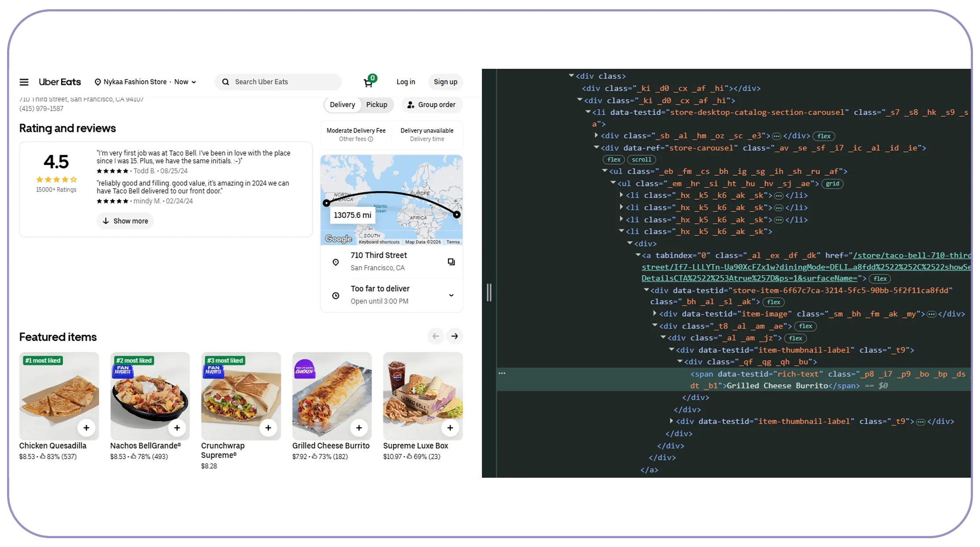Collapse the store-item-6f67c7ca div node
Viewport: 980px width, 547px height.
tap(646, 290)
